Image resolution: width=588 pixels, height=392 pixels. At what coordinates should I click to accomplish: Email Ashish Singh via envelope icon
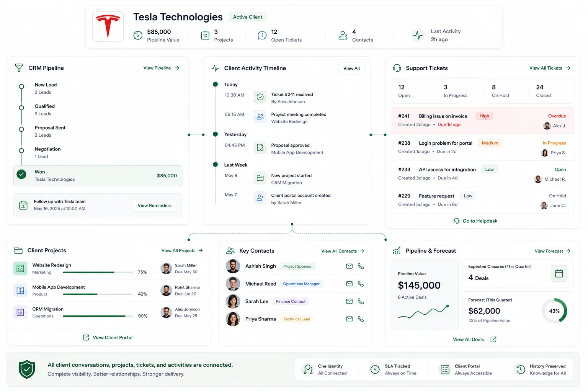click(349, 266)
